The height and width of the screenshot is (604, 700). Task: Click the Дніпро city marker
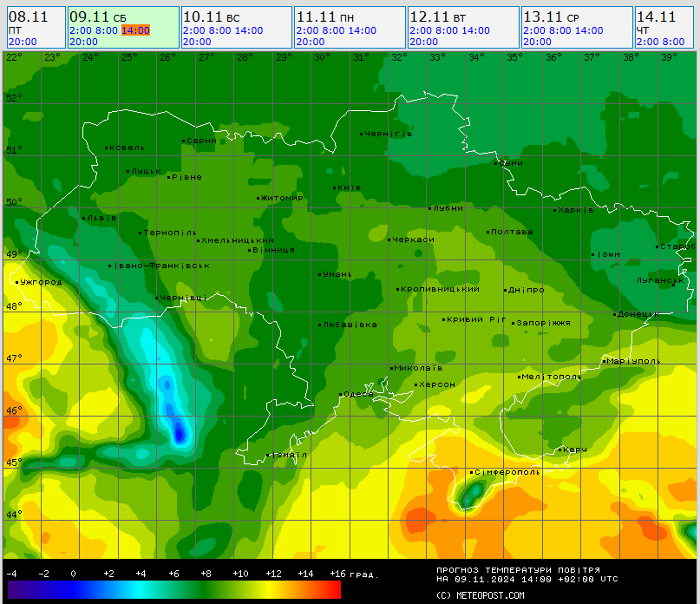tap(506, 290)
